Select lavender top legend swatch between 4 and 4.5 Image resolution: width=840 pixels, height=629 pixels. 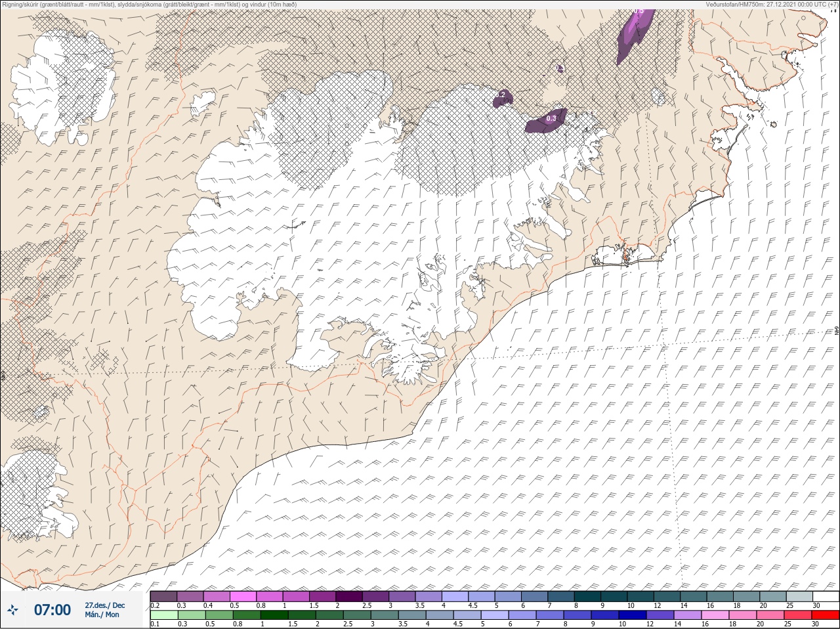pyautogui.click(x=455, y=596)
